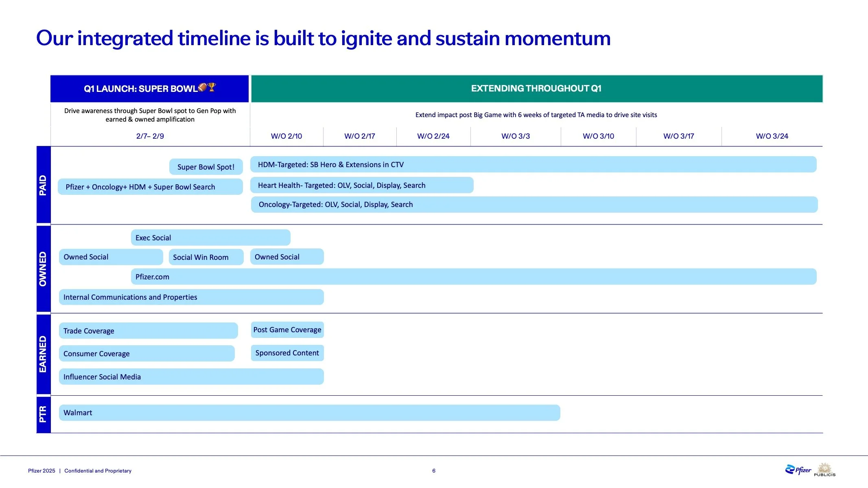Click the Confidential and Proprietary footer text

coord(98,471)
